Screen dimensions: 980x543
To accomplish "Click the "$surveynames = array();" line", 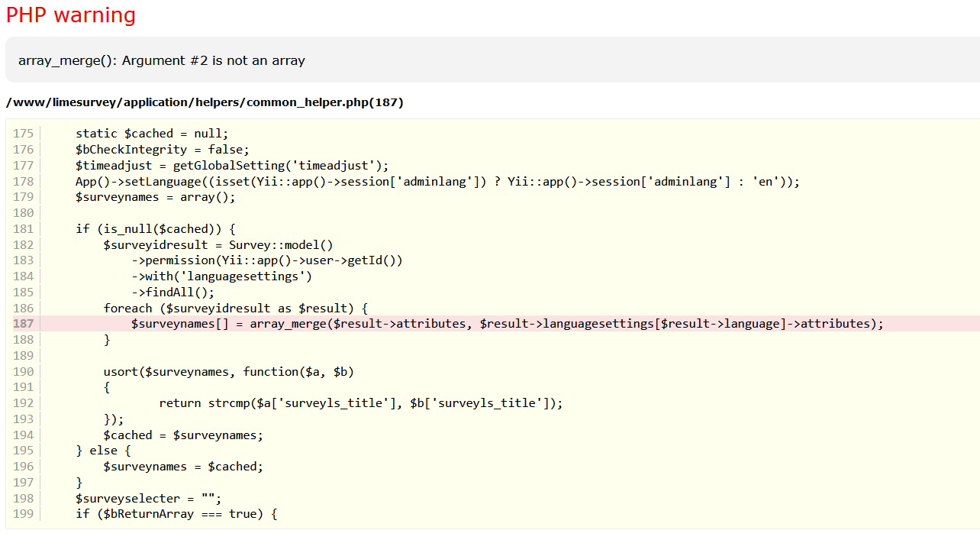I will pos(156,197).
